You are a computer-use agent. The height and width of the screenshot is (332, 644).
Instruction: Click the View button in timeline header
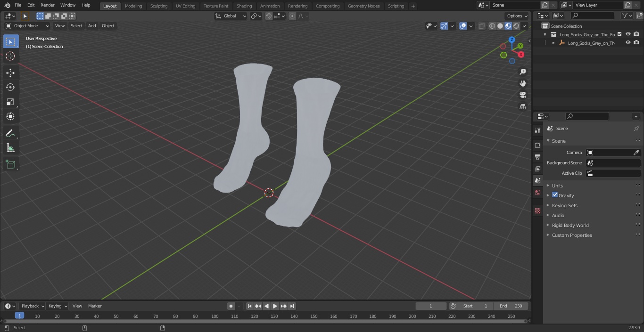[x=77, y=306]
